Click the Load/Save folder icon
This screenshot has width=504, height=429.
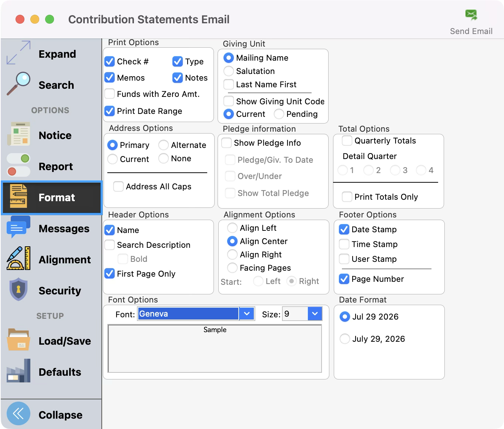point(19,340)
